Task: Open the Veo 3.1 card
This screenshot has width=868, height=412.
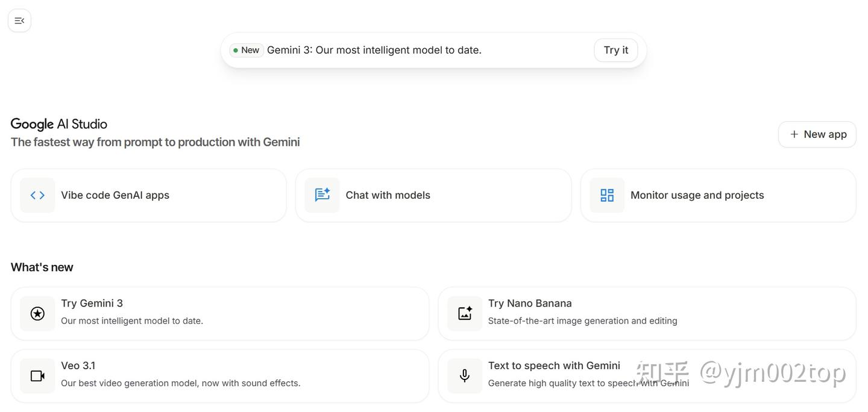Action: [x=220, y=376]
